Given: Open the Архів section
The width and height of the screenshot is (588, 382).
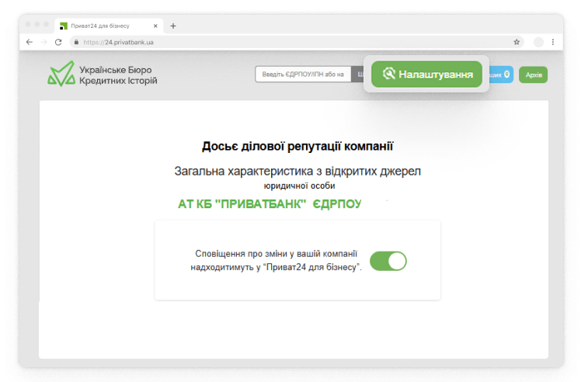Looking at the screenshot, I should click(533, 75).
